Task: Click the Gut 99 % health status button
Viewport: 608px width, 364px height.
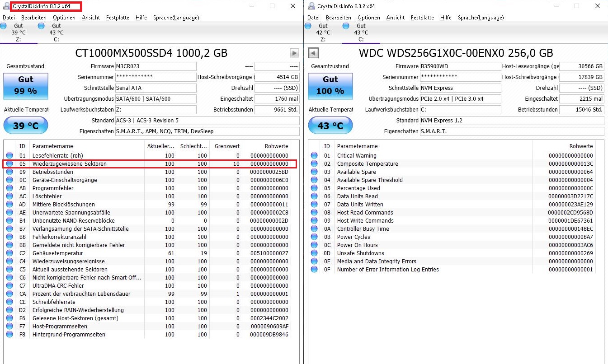Action: coord(26,86)
